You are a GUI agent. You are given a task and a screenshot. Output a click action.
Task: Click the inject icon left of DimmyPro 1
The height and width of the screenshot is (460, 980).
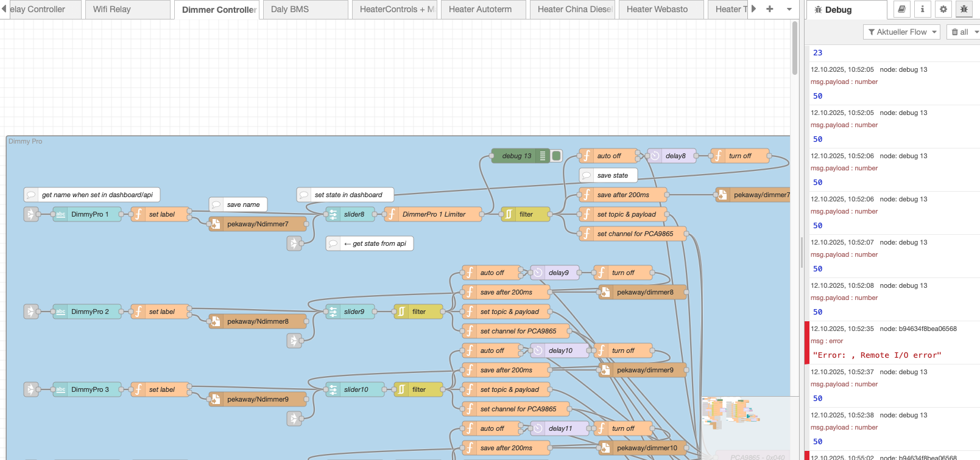click(x=30, y=214)
